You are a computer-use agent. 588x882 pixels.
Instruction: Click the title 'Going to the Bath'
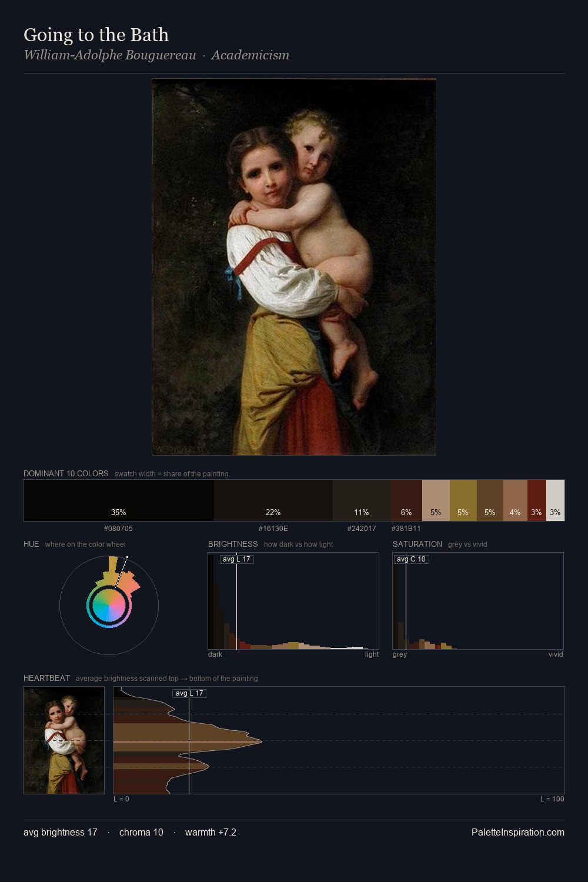tap(96, 35)
